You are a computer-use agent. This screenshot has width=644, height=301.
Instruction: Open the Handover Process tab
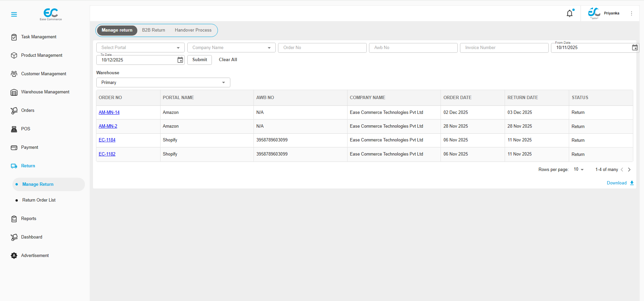193,30
